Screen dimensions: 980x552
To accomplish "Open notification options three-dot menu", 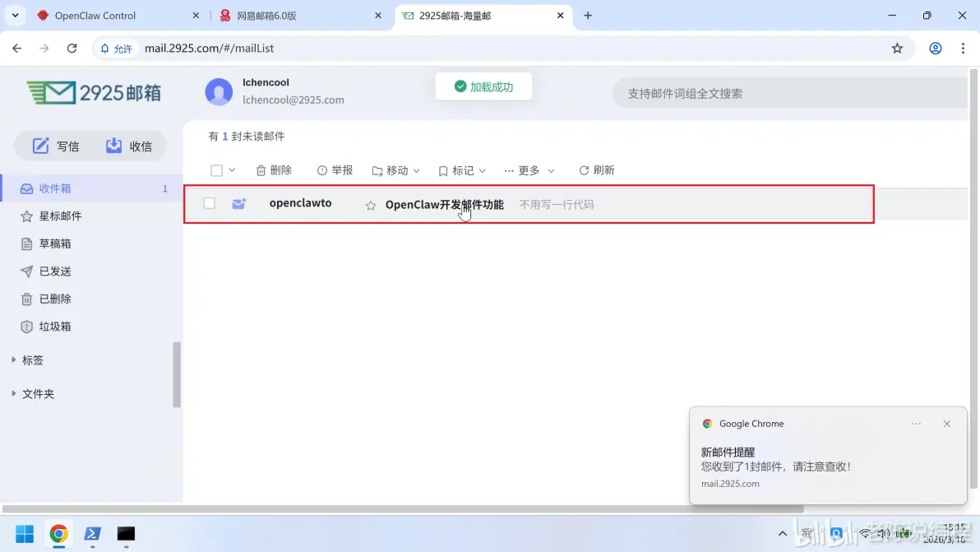I will pos(916,424).
